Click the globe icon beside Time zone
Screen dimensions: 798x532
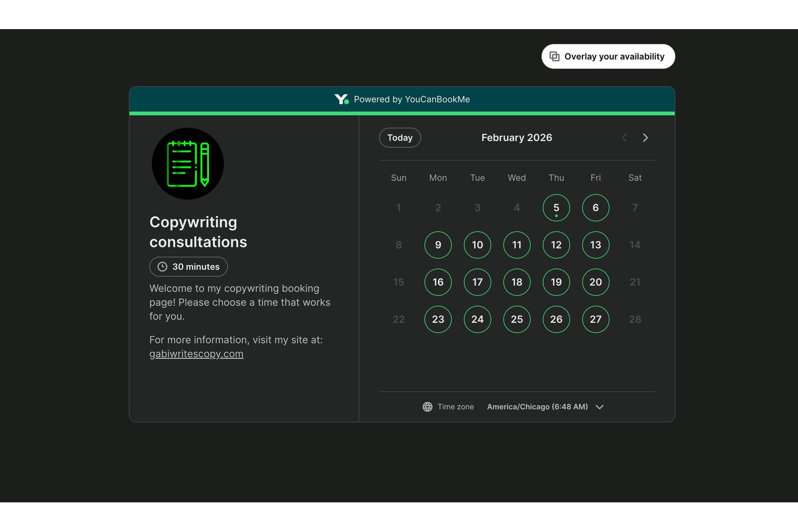428,407
